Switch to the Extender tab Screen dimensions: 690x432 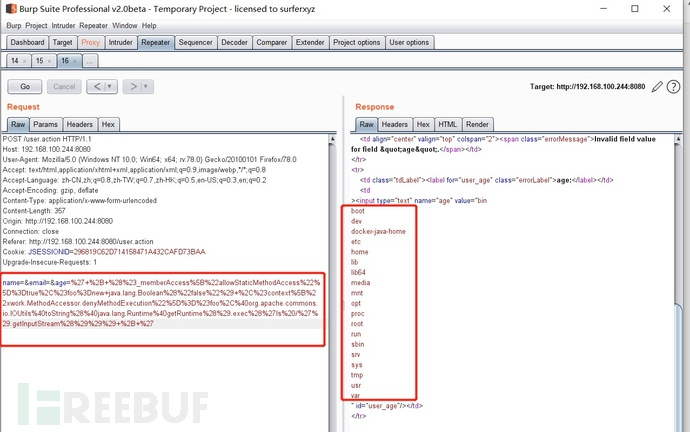point(310,42)
